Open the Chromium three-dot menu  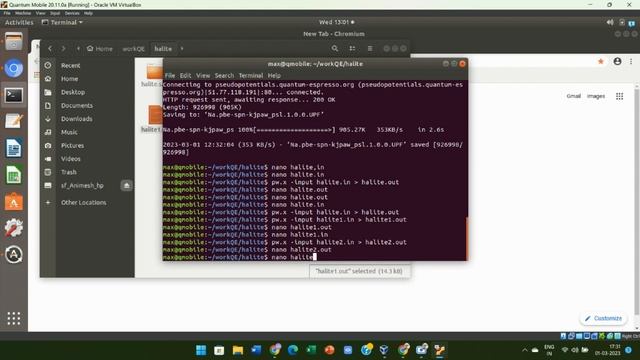coord(631,62)
